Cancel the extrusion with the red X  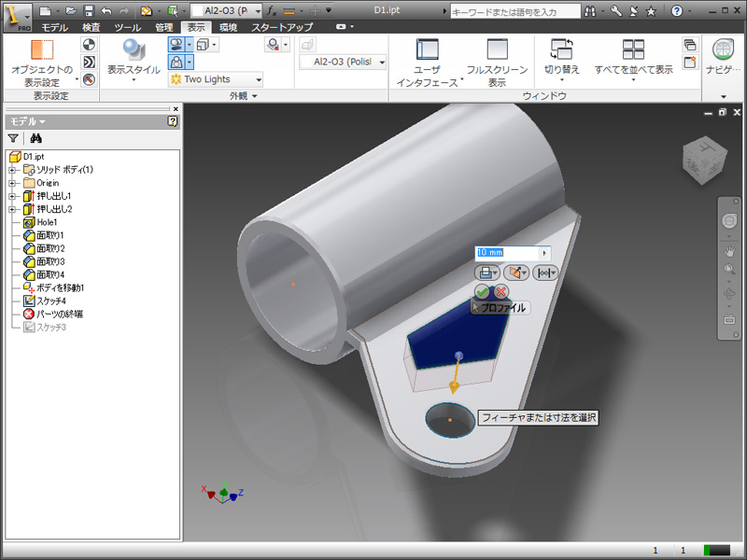click(500, 292)
